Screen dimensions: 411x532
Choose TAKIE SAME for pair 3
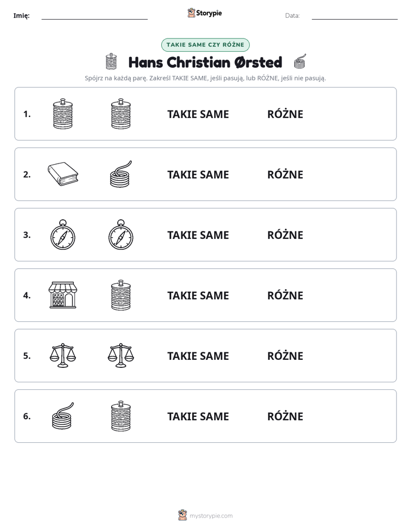tap(198, 235)
